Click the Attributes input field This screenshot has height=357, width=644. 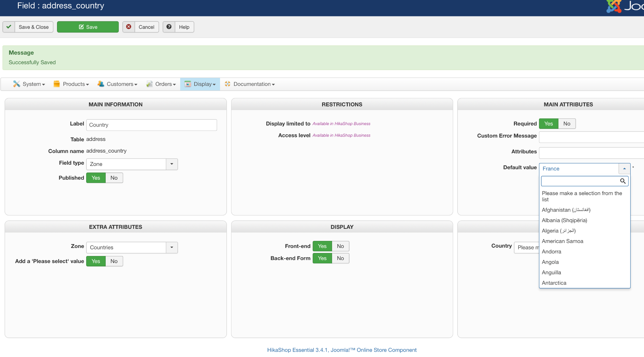click(x=591, y=153)
